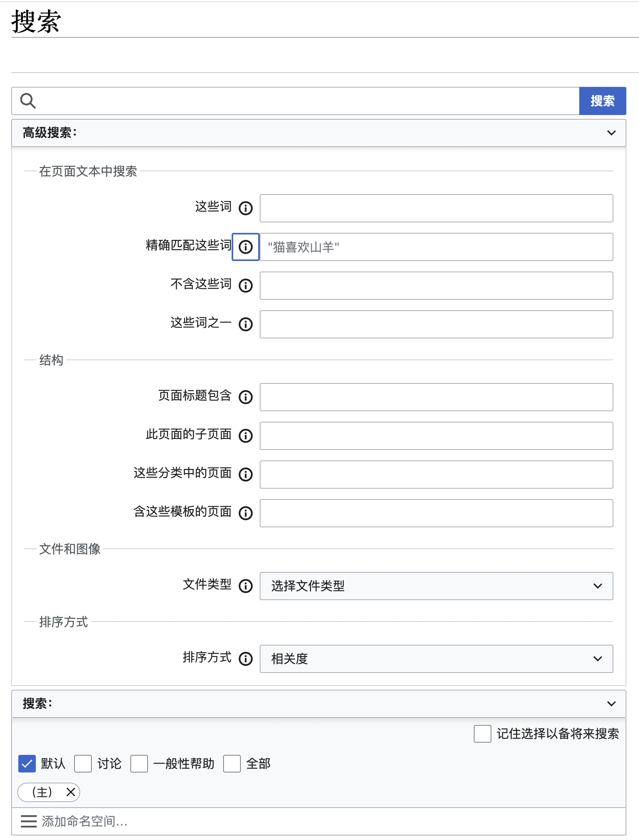Screen dimensions: 639x840
Task: Open info icon for 此页面的子页面
Action: [x=246, y=436]
